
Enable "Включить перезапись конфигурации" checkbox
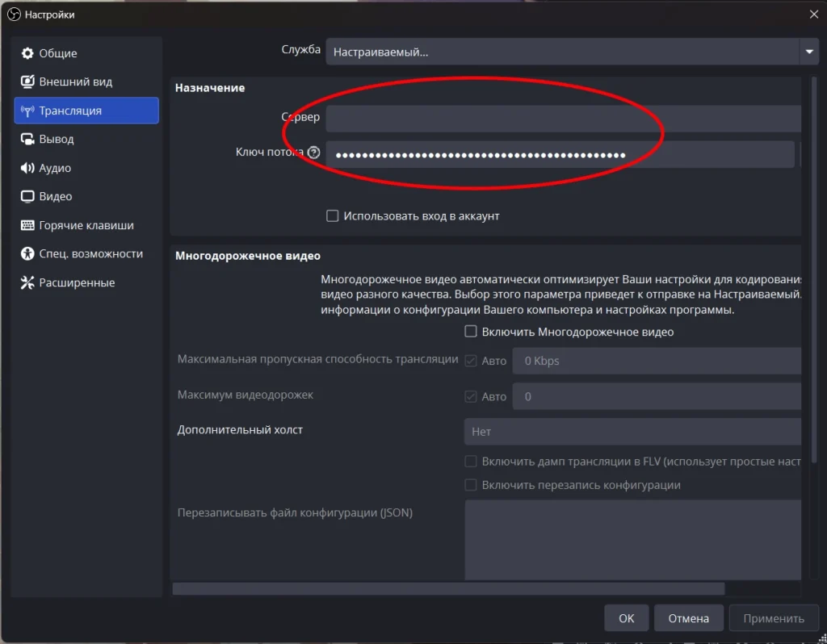tap(470, 485)
